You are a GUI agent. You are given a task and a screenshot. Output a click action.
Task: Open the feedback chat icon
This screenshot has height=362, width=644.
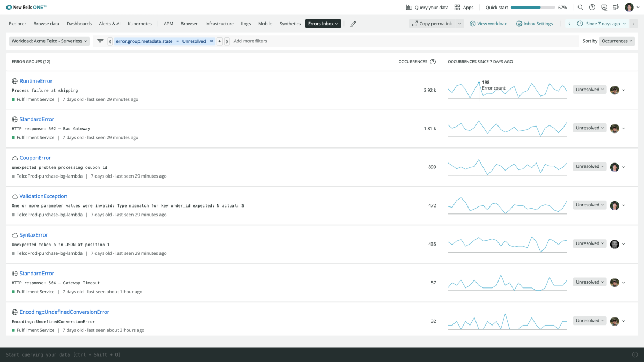point(604,8)
